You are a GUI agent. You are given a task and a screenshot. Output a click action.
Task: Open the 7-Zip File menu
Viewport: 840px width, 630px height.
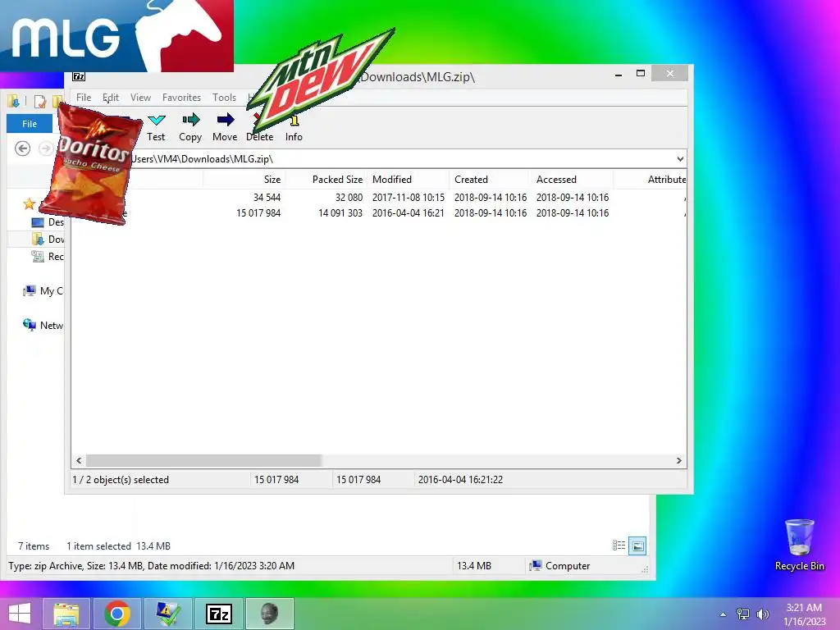pos(84,98)
